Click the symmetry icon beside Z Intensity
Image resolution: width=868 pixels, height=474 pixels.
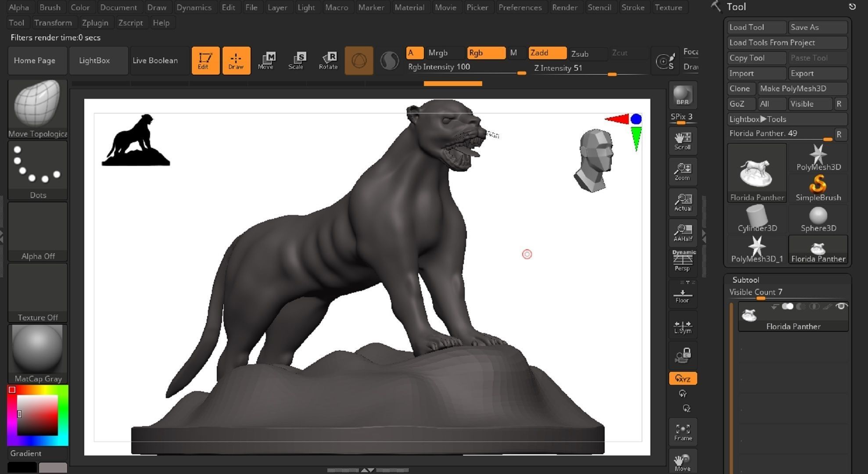(x=665, y=61)
